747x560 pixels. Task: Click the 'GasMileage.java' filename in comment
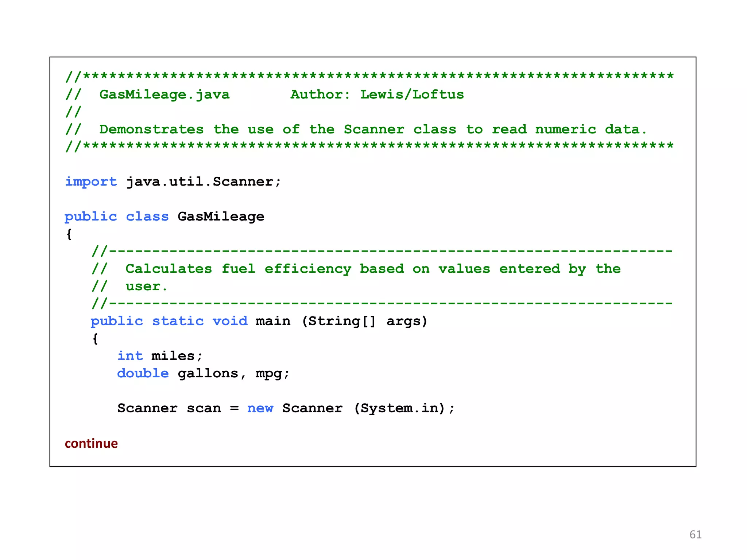[x=165, y=95]
